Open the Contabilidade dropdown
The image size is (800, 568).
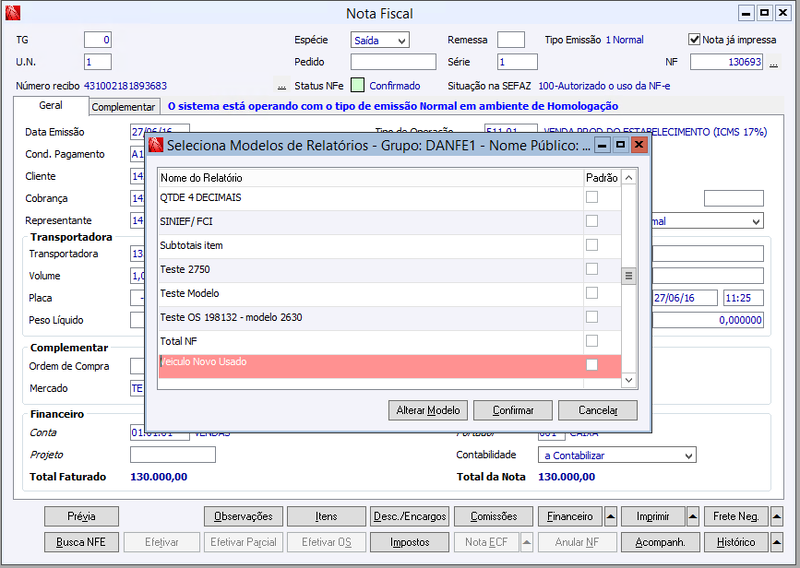[617, 455]
